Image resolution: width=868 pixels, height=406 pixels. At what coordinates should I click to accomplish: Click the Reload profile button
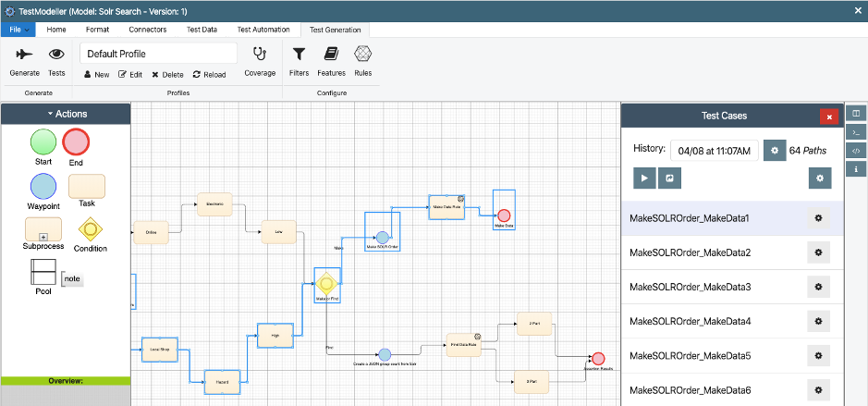click(208, 75)
